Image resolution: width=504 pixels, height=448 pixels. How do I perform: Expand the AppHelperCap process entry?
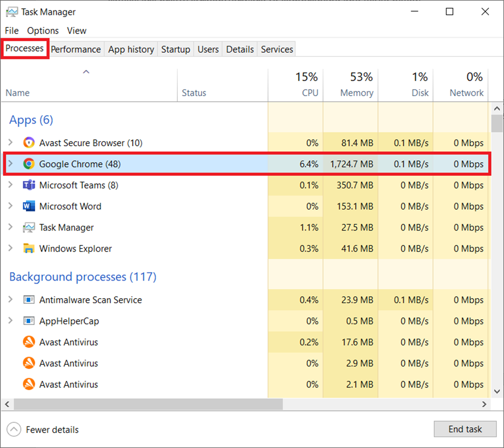click(x=10, y=321)
